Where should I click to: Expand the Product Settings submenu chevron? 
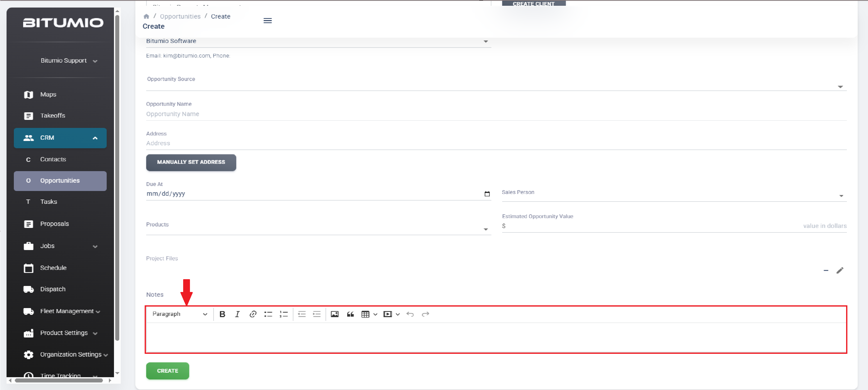point(95,333)
